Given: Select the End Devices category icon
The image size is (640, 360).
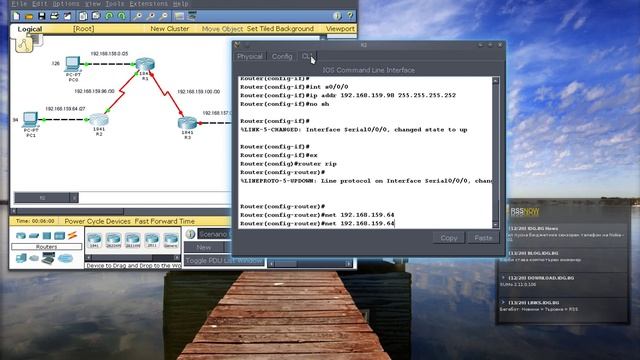Looking at the screenshot, I should point(21,258).
